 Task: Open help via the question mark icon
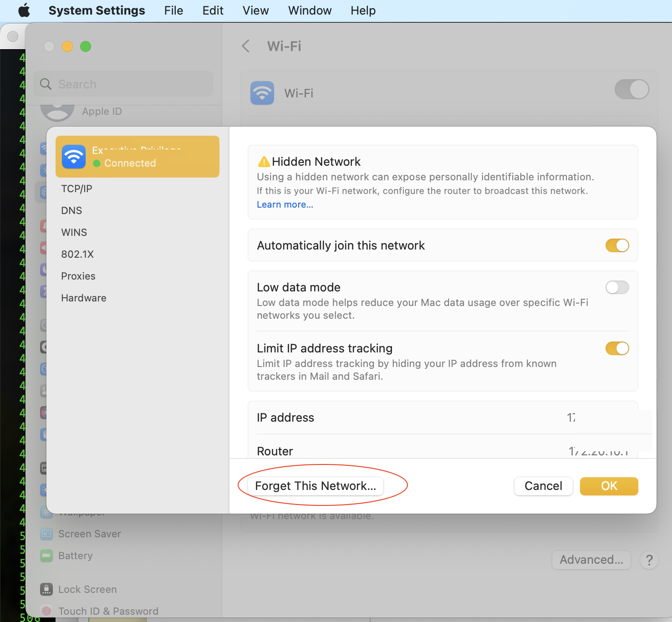tap(649, 560)
